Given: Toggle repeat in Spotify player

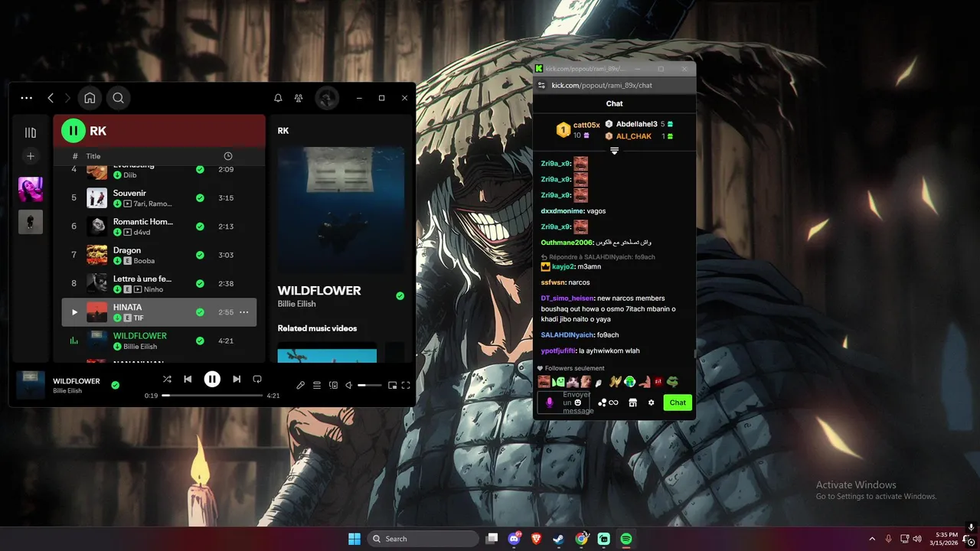Looking at the screenshot, I should pos(257,379).
